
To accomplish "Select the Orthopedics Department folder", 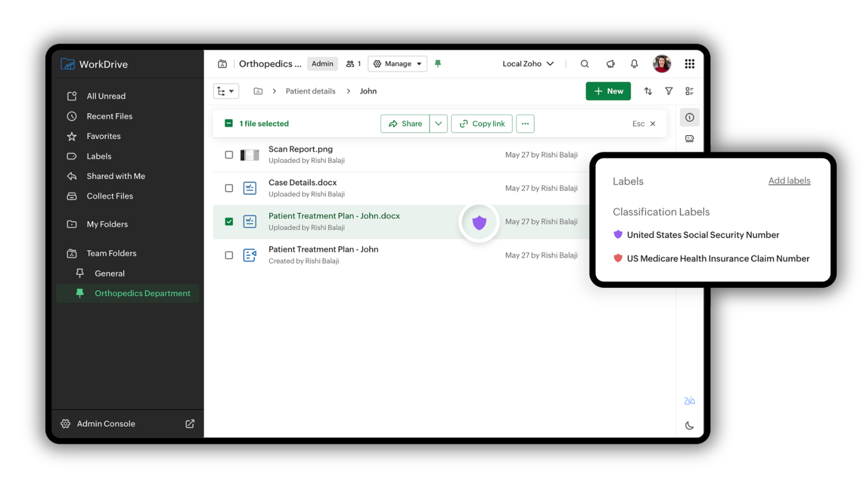I will point(142,293).
